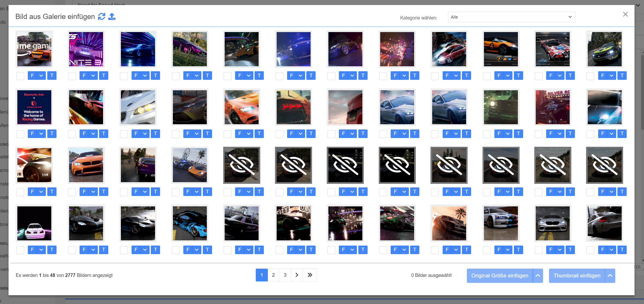Open the red Lamborghini taillight thumbnail

[x=294, y=107]
